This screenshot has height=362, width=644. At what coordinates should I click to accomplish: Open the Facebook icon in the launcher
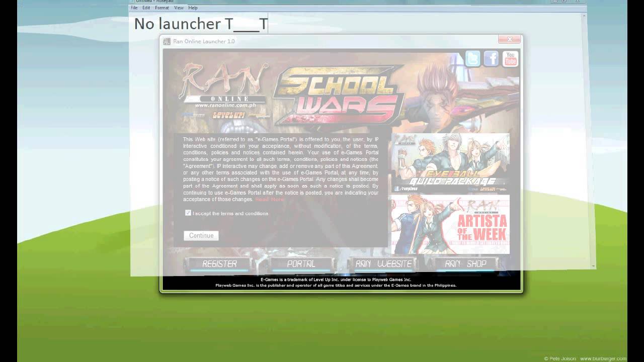pos(491,59)
